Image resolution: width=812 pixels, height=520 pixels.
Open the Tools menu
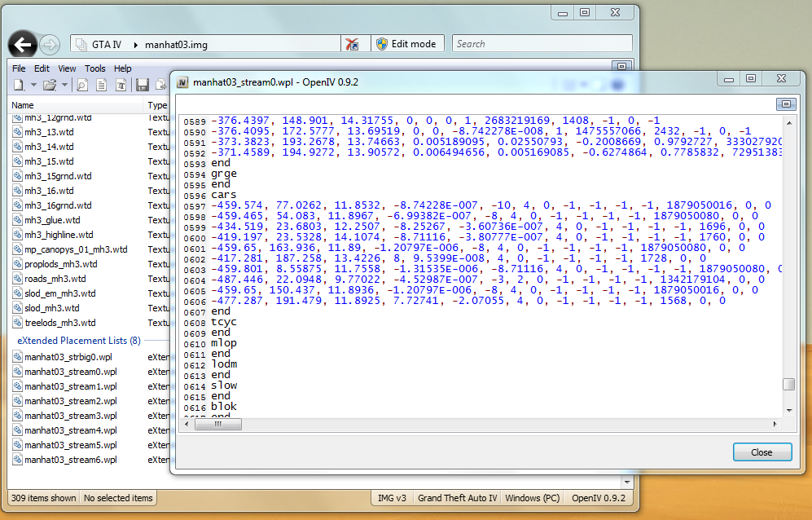pyautogui.click(x=95, y=68)
